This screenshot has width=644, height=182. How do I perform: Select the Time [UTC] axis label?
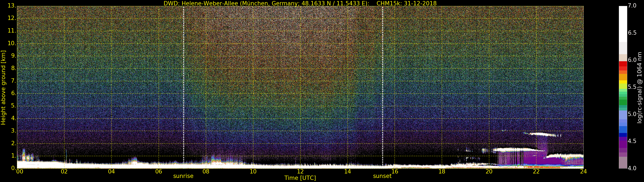(x=300, y=178)
